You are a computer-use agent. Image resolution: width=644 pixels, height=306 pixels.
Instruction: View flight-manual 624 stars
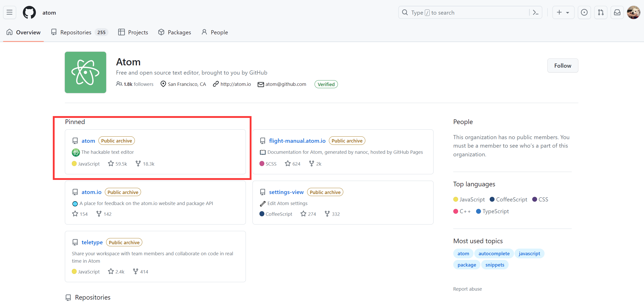coord(293,164)
